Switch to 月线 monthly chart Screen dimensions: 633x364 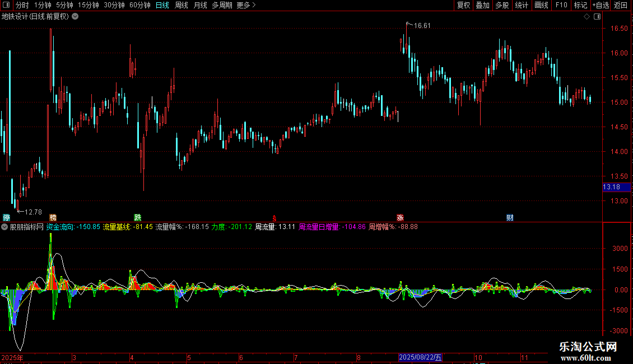tap(200, 5)
